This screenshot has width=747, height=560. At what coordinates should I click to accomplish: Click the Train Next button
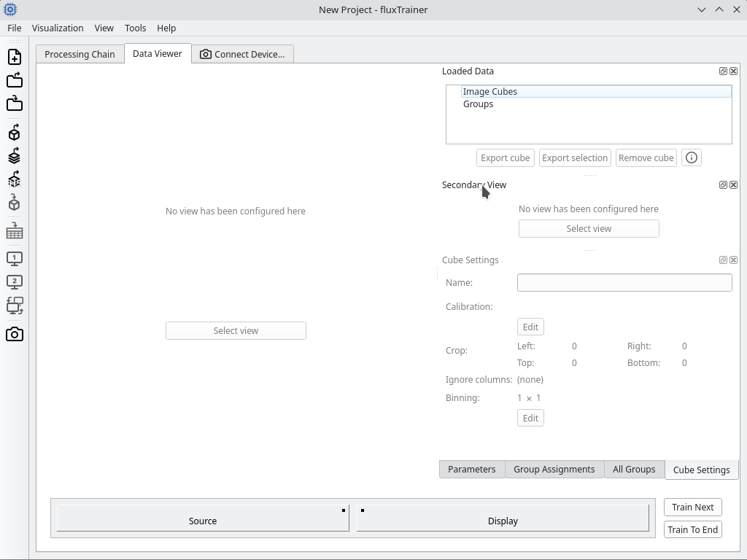(x=693, y=507)
